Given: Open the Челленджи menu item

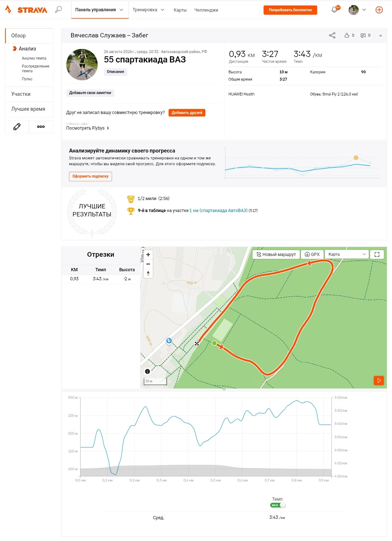Looking at the screenshot, I should point(206,10).
